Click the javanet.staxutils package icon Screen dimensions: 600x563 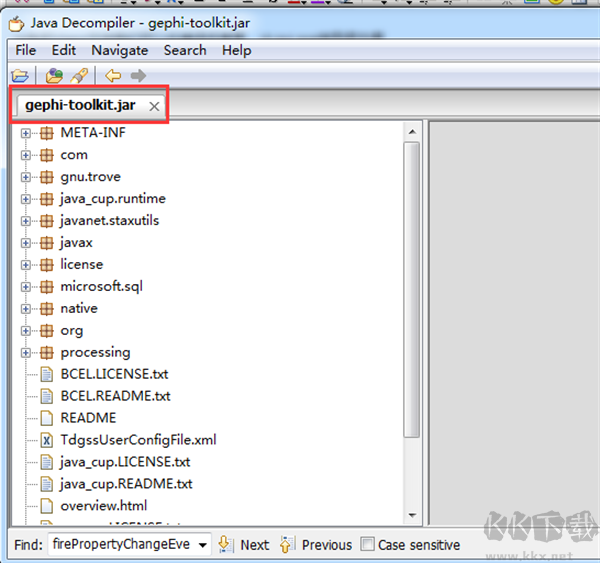(x=47, y=221)
